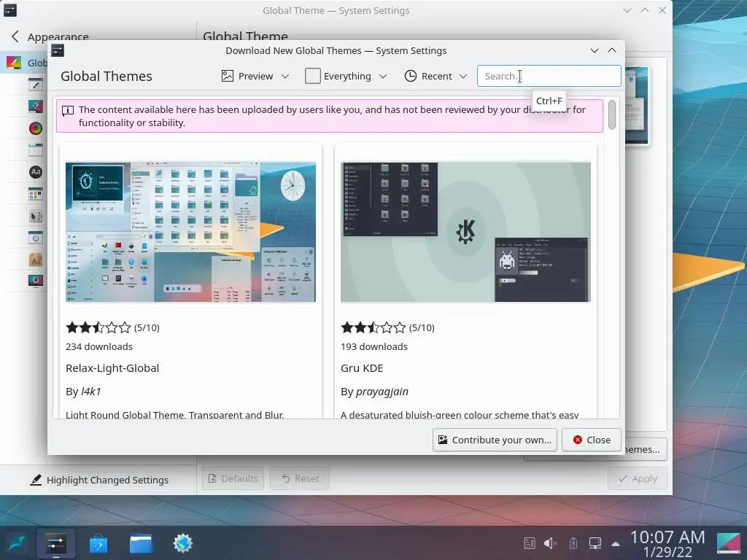Open Global Theme sidebar item icon
The height and width of the screenshot is (560, 747).
[13, 63]
